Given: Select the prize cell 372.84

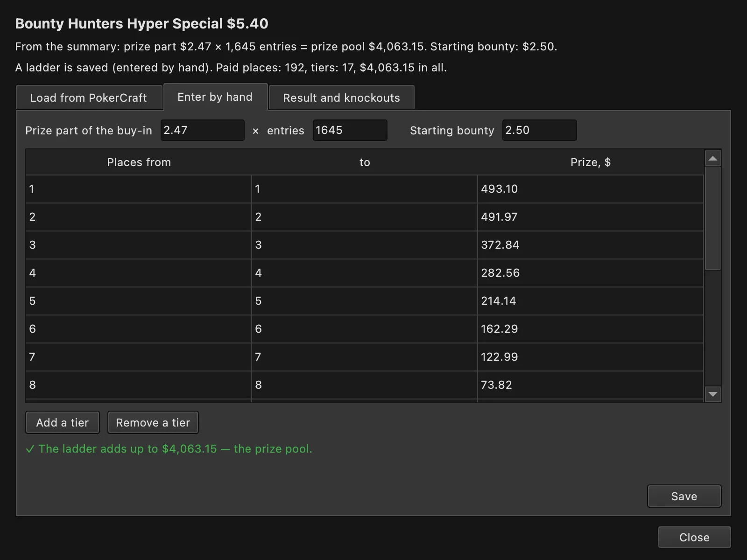Looking at the screenshot, I should 591,245.
